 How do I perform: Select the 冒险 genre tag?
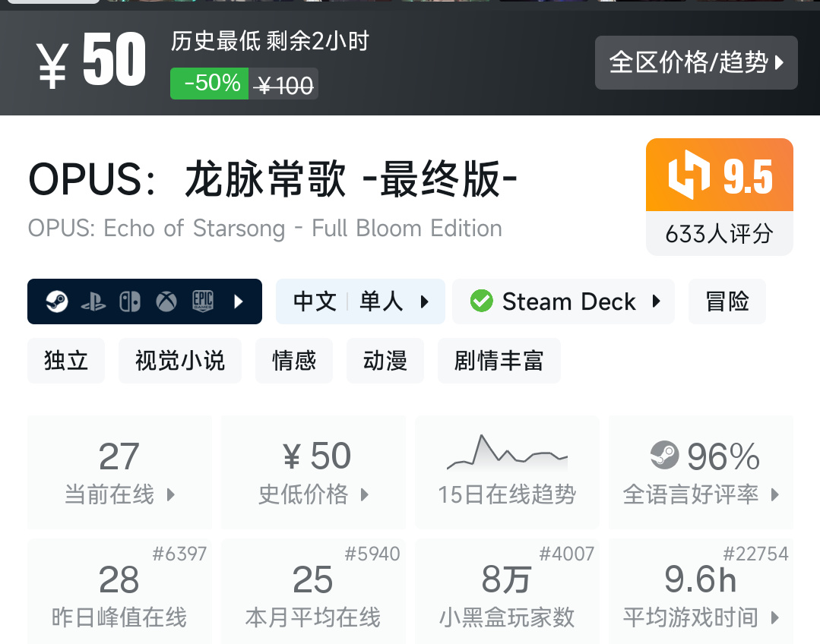727,301
